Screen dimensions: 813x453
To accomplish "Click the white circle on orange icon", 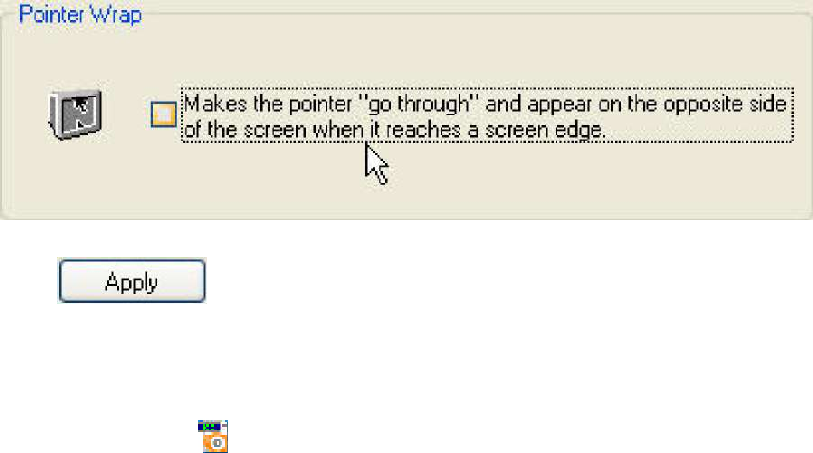I will [x=217, y=443].
